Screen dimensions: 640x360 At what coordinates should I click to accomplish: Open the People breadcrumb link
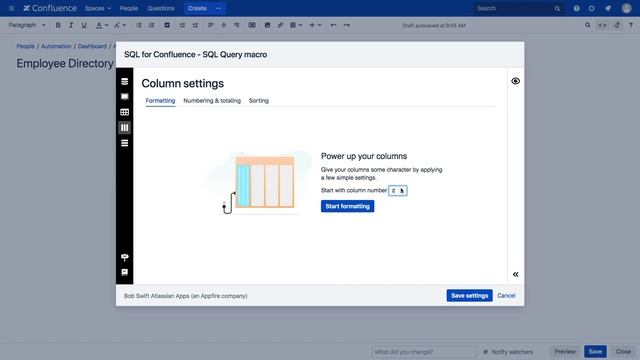coord(25,46)
